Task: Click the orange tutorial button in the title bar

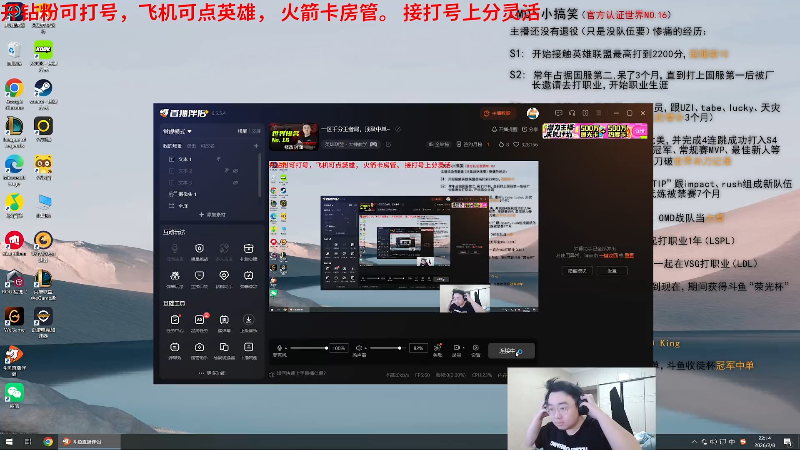Action: click(x=496, y=113)
